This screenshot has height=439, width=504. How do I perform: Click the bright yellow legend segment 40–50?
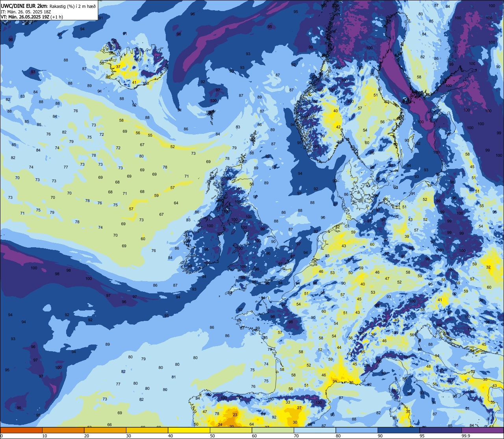point(189,430)
